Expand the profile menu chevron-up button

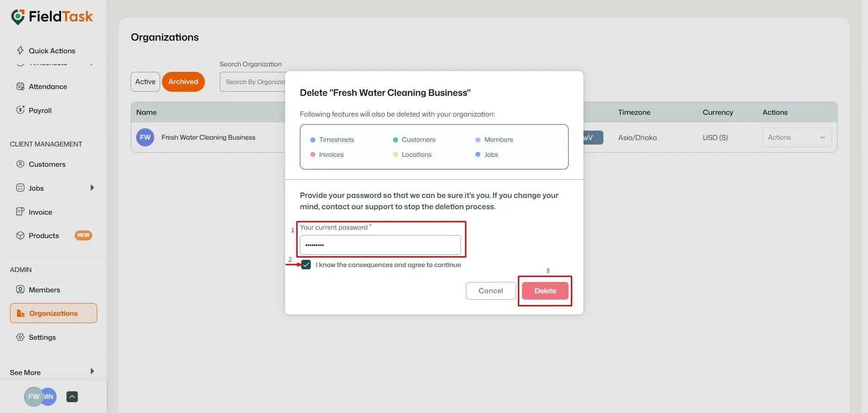click(x=72, y=397)
